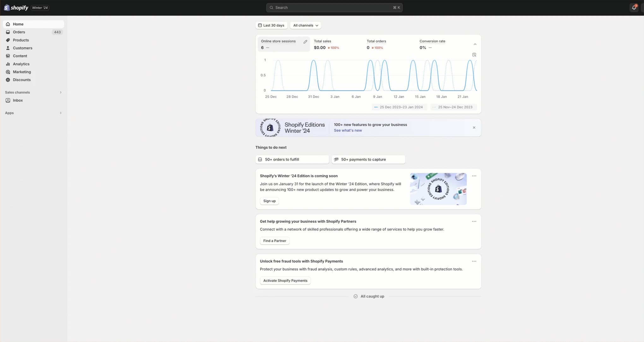Follow the See what's new link
This screenshot has width=644, height=342.
pyautogui.click(x=348, y=131)
